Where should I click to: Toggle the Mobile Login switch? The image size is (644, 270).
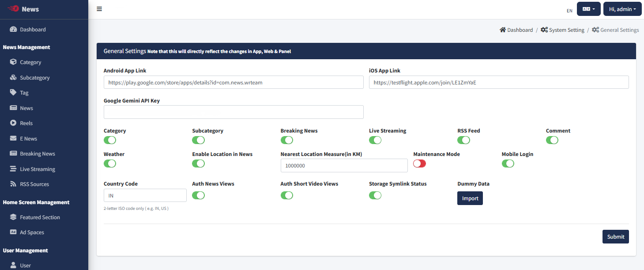[x=508, y=164]
